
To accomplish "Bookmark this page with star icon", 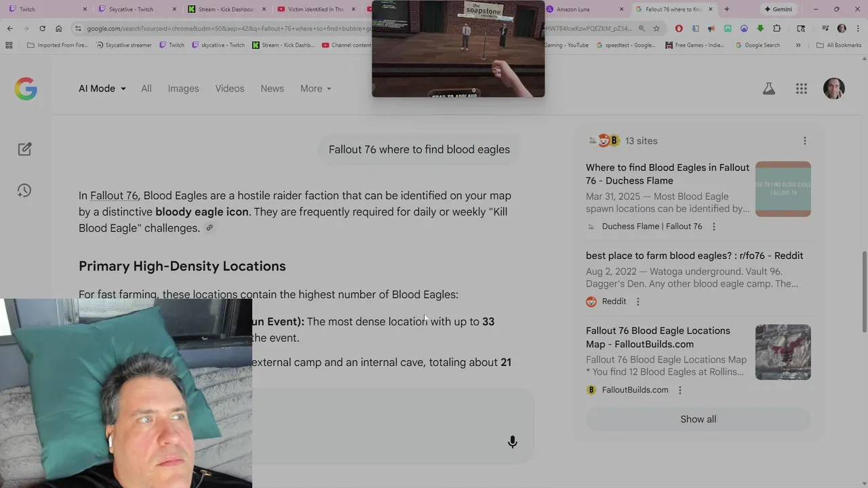I will (656, 28).
